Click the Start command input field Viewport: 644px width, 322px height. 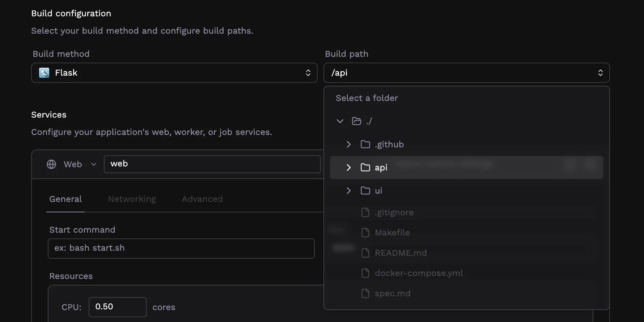click(x=181, y=249)
